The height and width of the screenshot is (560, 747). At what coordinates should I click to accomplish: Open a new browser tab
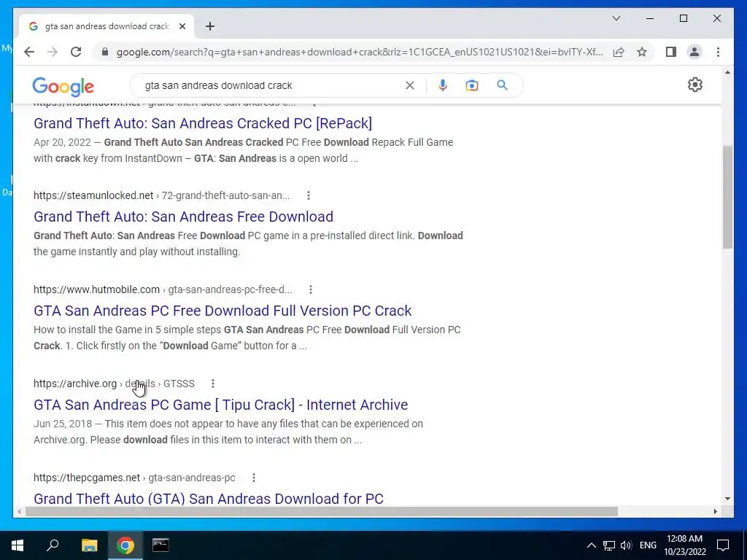(x=210, y=26)
